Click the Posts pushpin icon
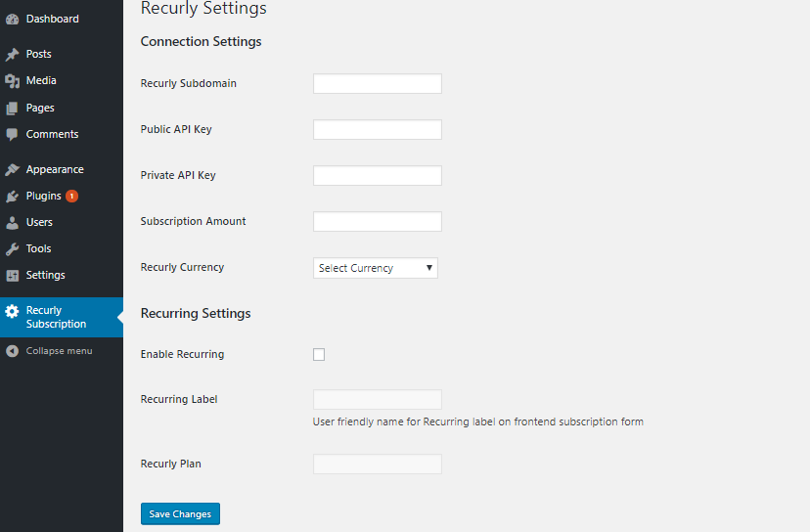 coord(13,55)
